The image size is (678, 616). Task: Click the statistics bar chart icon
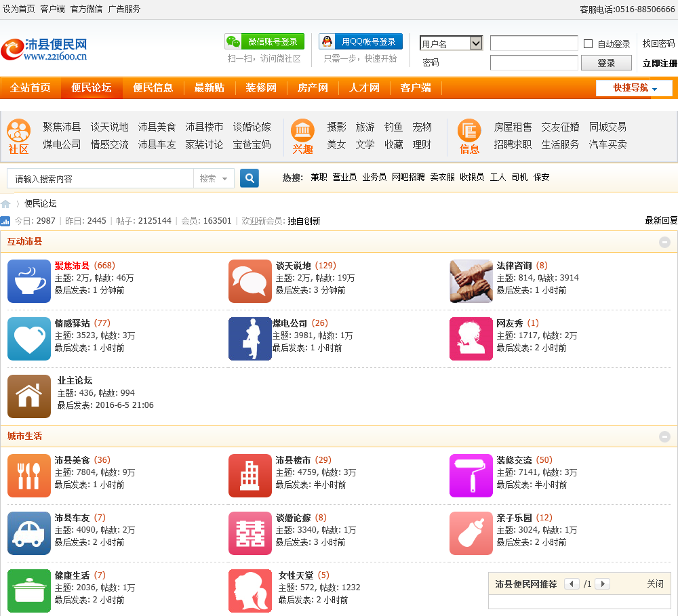tap(5, 222)
